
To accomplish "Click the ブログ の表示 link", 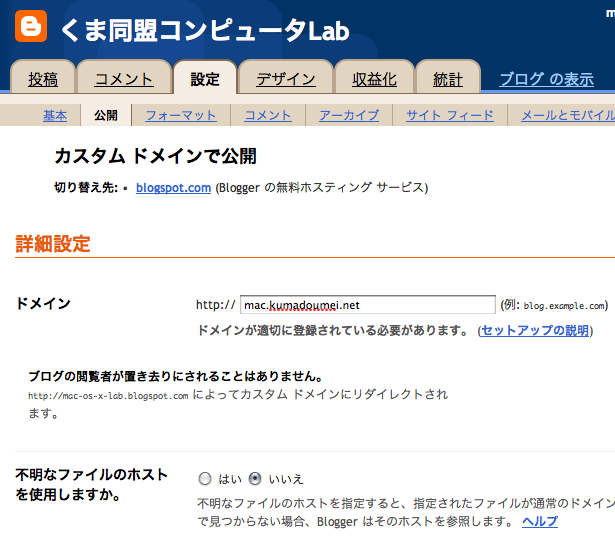I will (x=546, y=80).
